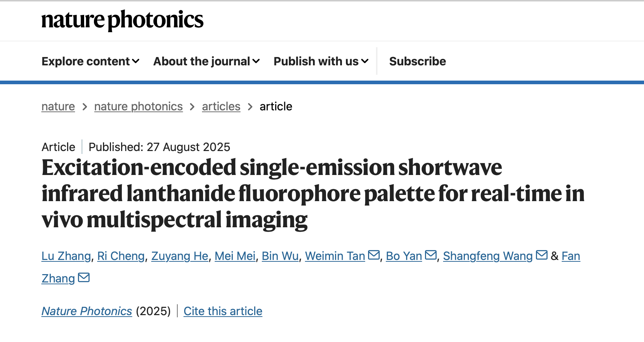This screenshot has width=644, height=342.
Task: Click envelope icon after Fan Zhang
Action: (84, 278)
